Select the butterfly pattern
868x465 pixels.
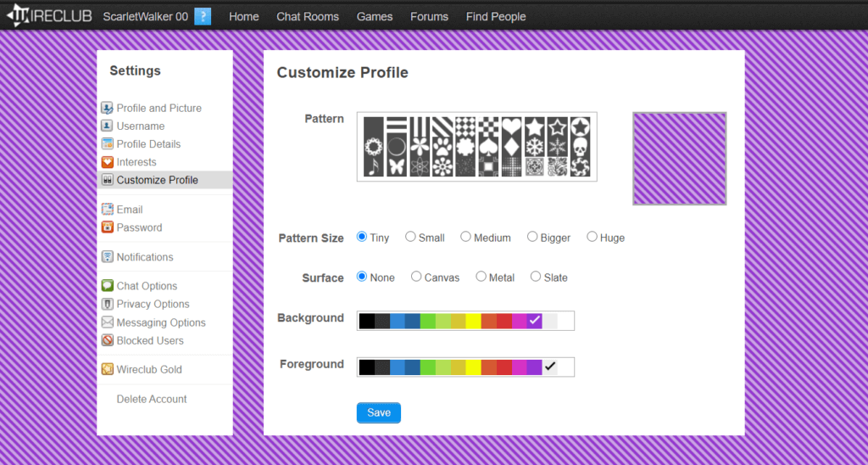[396, 167]
